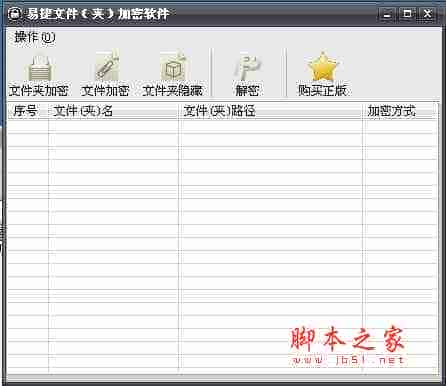Maximize the 易捷文件(夹)加密软件 window
The height and width of the screenshot is (386, 446).
coord(407,14)
